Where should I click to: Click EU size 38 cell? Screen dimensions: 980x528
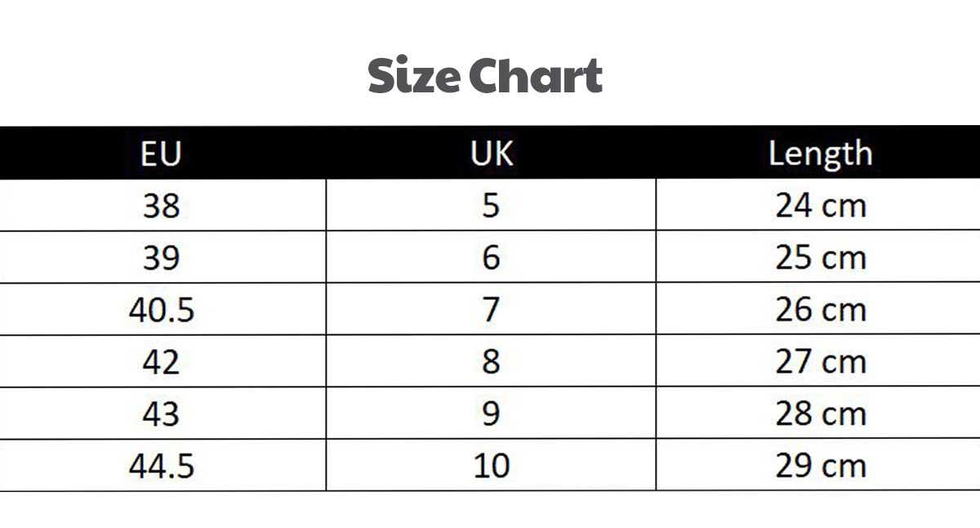[161, 205]
